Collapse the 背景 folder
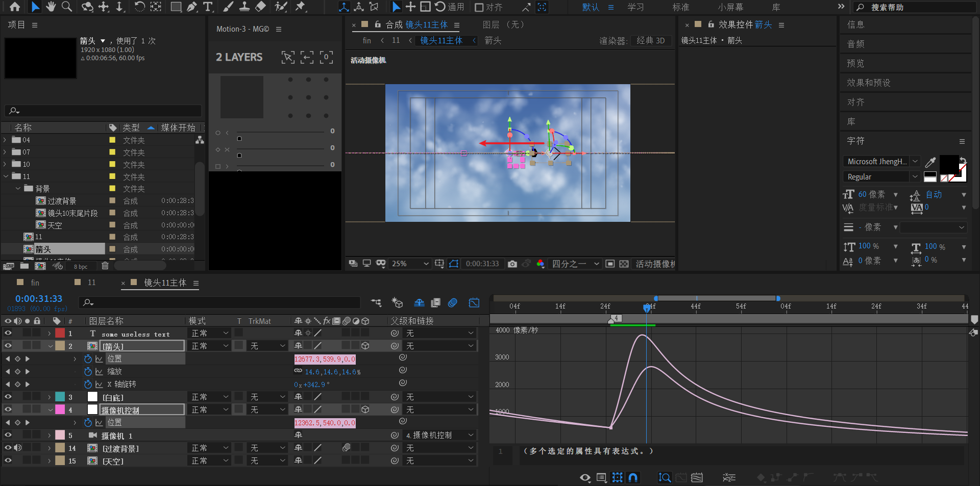The height and width of the screenshot is (486, 980). pos(18,188)
